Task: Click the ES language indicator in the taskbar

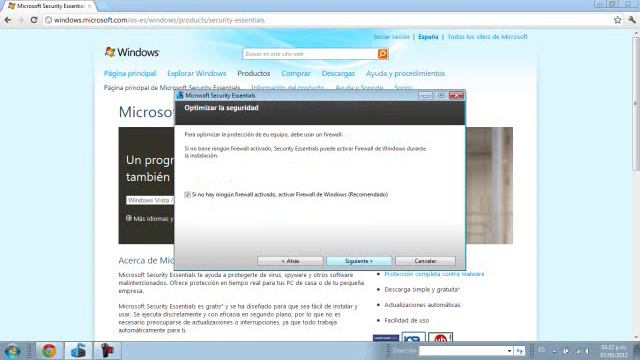Action: [x=541, y=350]
